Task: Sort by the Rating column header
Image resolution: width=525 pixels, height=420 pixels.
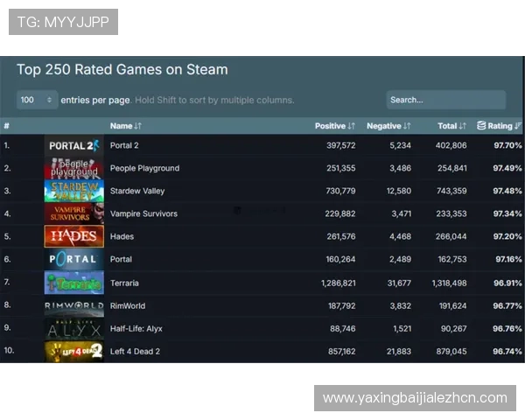Action: 500,126
